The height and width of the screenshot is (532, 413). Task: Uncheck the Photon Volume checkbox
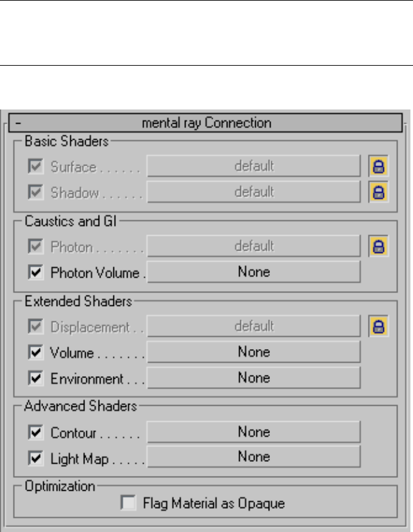[35, 272]
